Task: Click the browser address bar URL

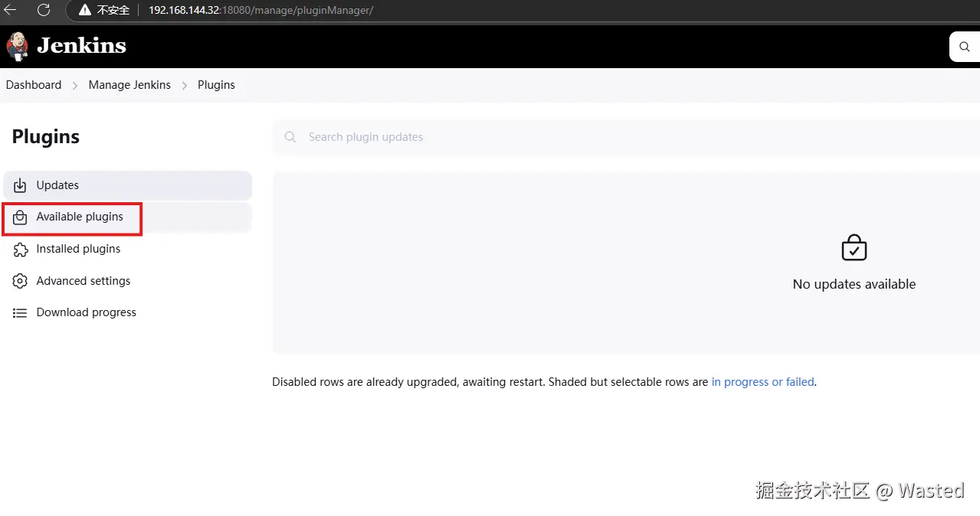Action: (261, 11)
